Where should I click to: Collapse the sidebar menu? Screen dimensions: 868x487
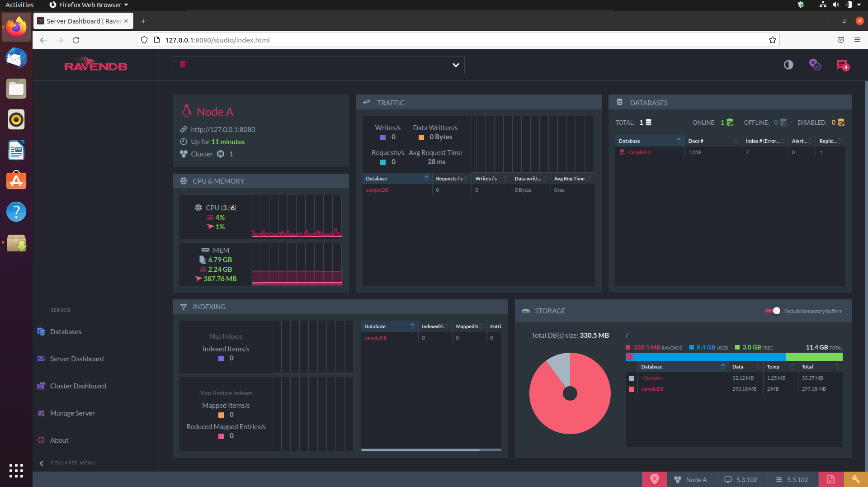(67, 463)
